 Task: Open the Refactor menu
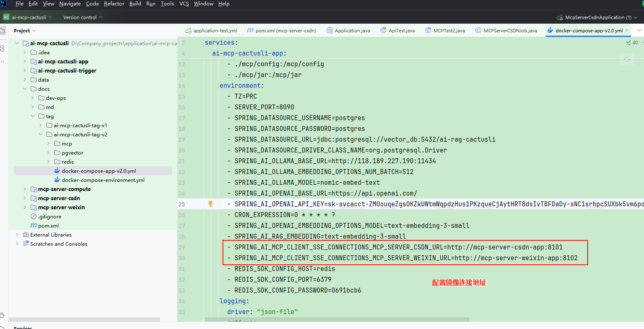(114, 4)
